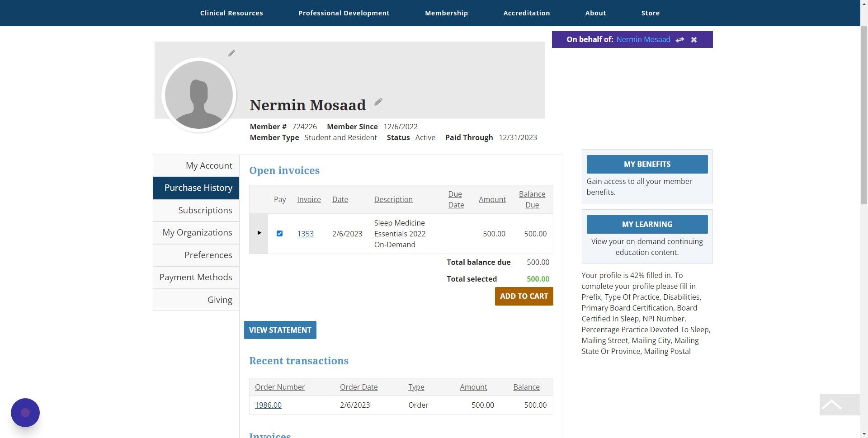Sort open invoices by Description column

pos(393,199)
